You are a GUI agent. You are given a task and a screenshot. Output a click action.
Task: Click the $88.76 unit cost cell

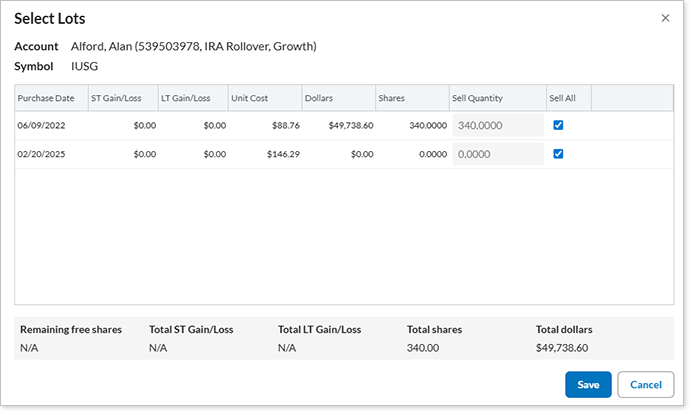point(282,126)
